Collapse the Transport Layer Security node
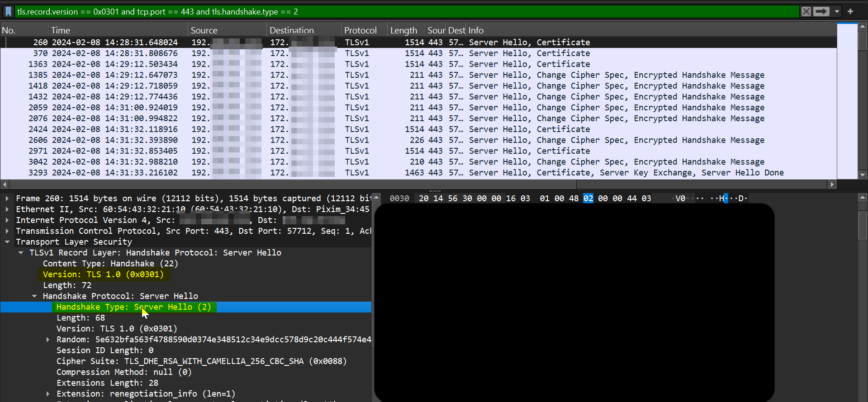 click(7, 241)
